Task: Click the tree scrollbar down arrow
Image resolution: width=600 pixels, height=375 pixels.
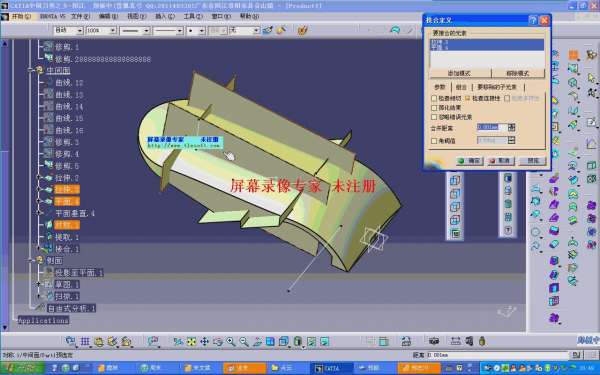Action: coord(5,328)
